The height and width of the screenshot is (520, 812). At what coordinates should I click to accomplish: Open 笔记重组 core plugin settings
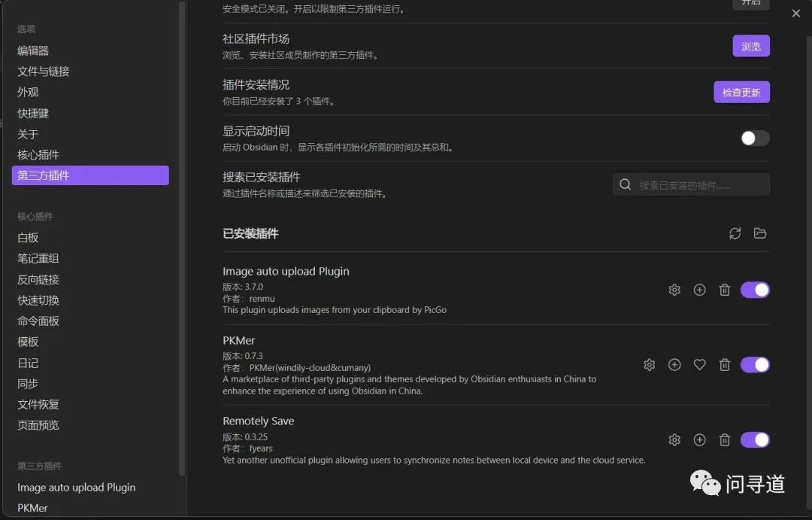(x=91, y=258)
